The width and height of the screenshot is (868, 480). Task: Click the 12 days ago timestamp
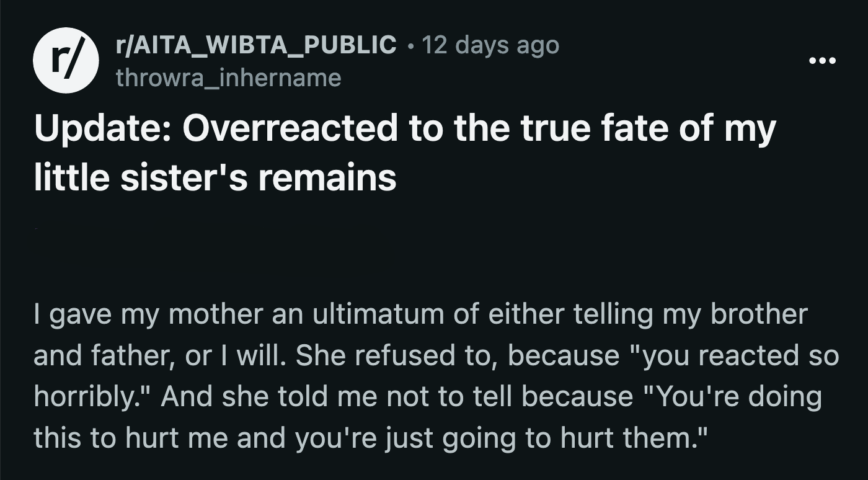(x=490, y=45)
